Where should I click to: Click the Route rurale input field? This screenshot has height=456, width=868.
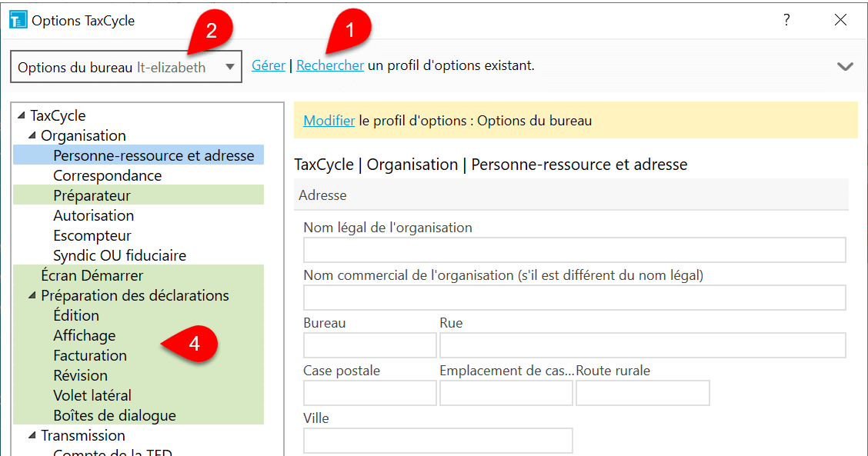click(643, 393)
